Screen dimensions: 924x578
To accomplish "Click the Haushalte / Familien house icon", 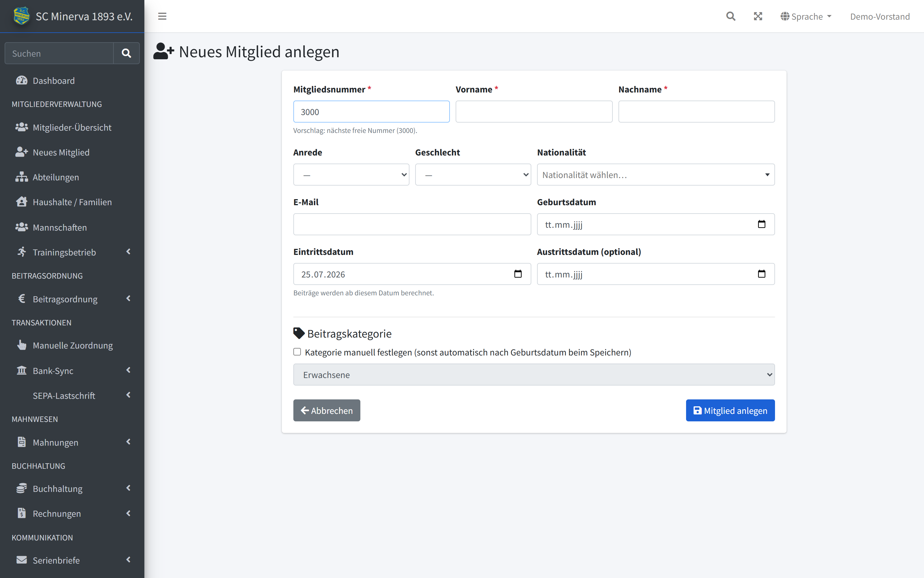I will click(x=22, y=201).
